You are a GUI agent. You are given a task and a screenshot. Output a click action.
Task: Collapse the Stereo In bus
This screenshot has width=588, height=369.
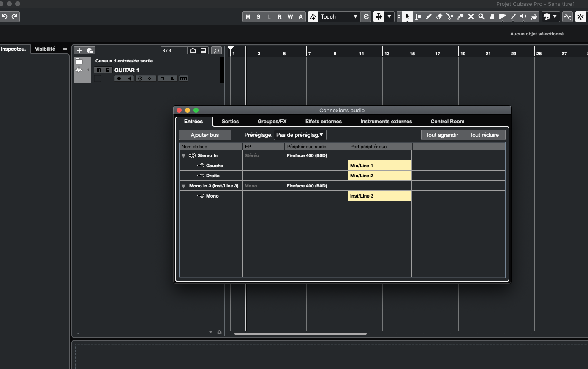click(184, 156)
